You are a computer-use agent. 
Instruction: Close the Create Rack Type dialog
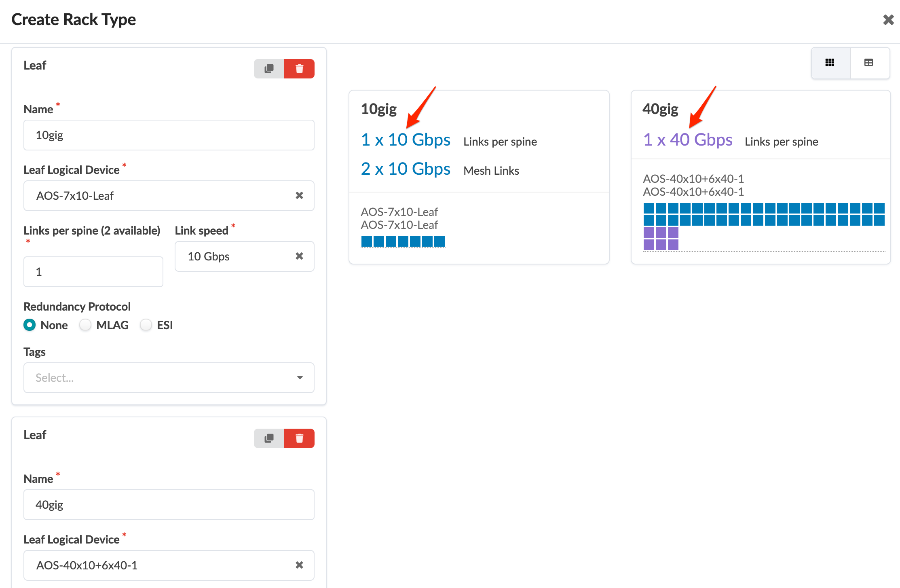888,19
